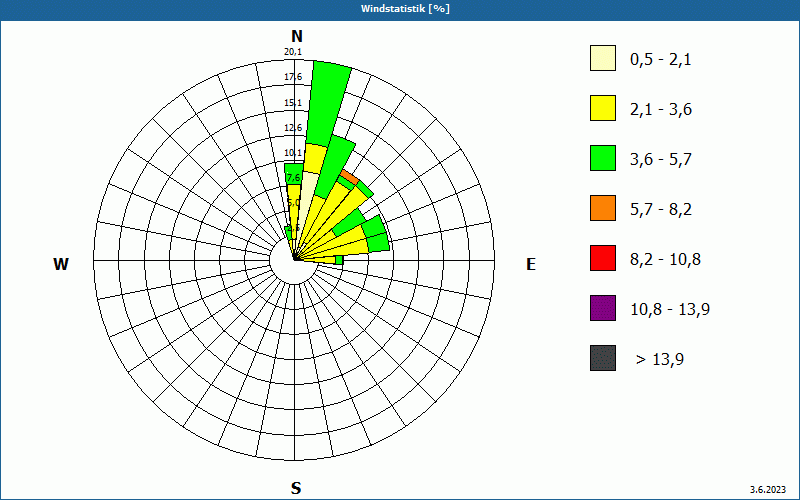Click the 10,1 axis value
The width and height of the screenshot is (800, 500).
click(293, 153)
